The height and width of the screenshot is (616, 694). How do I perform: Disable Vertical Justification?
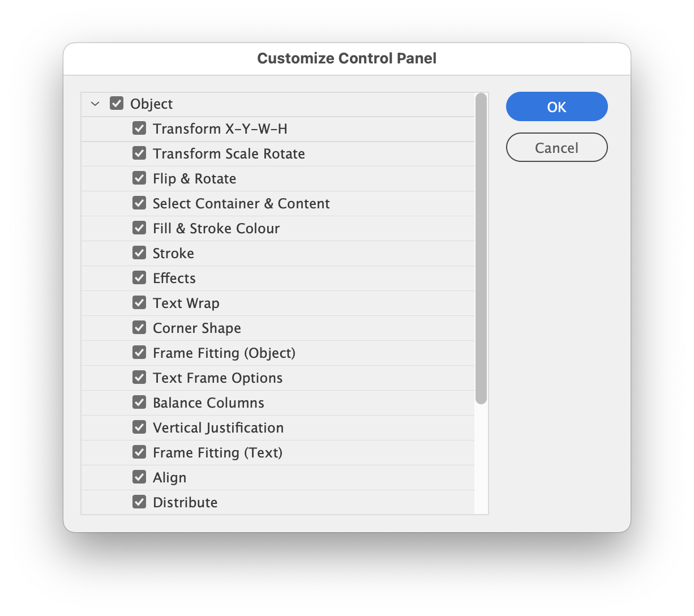[139, 427]
